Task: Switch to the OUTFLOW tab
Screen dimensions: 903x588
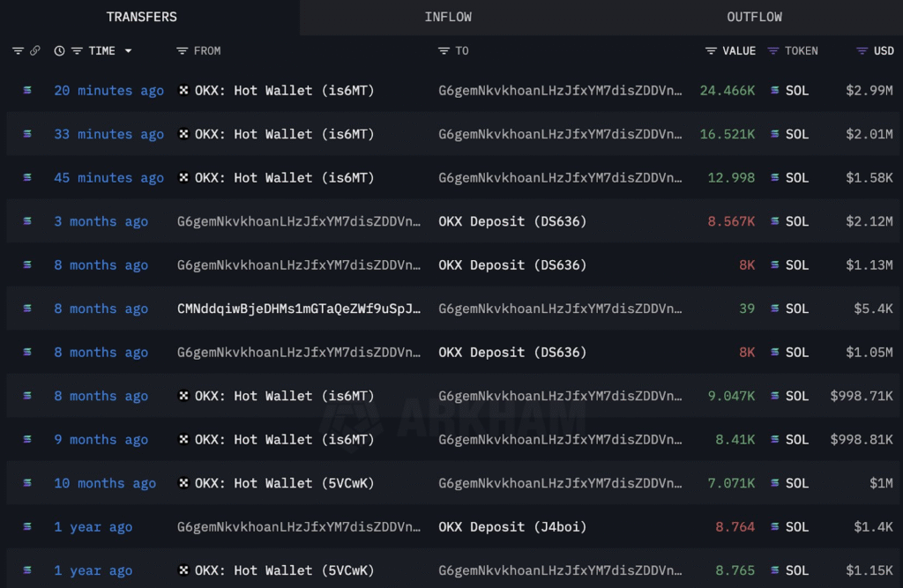Action: tap(754, 17)
